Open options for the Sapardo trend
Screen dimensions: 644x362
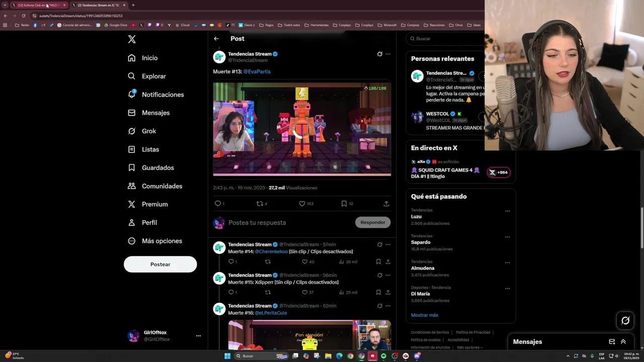pos(507,237)
